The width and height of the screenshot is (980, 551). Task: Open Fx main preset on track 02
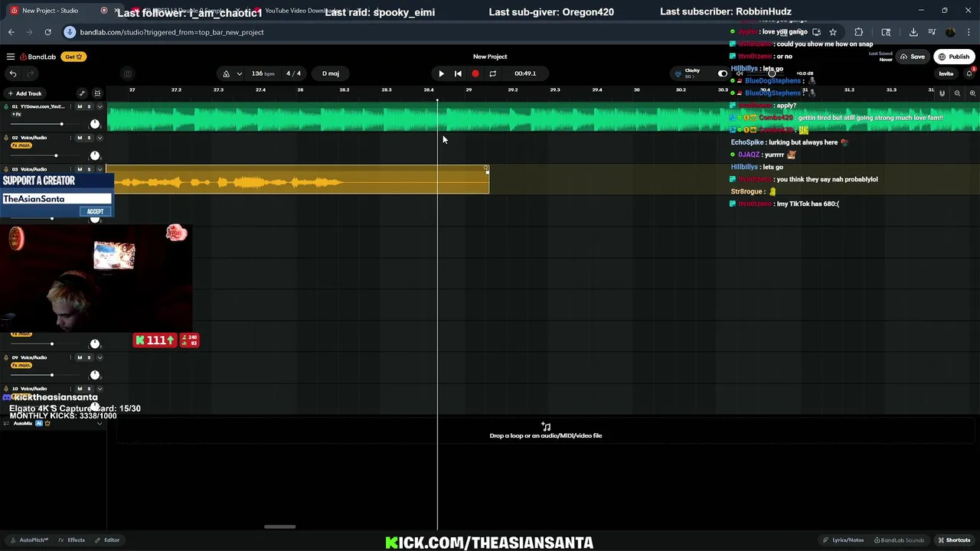(21, 145)
